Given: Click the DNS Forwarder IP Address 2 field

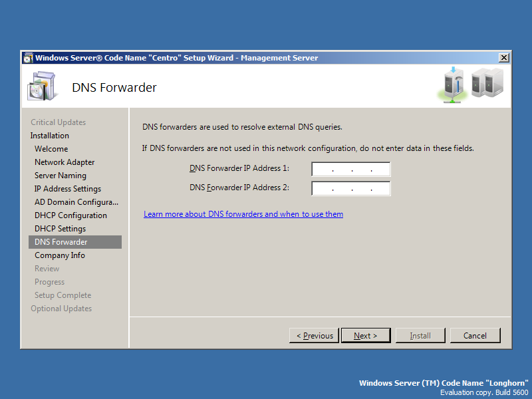Looking at the screenshot, I should point(351,189).
